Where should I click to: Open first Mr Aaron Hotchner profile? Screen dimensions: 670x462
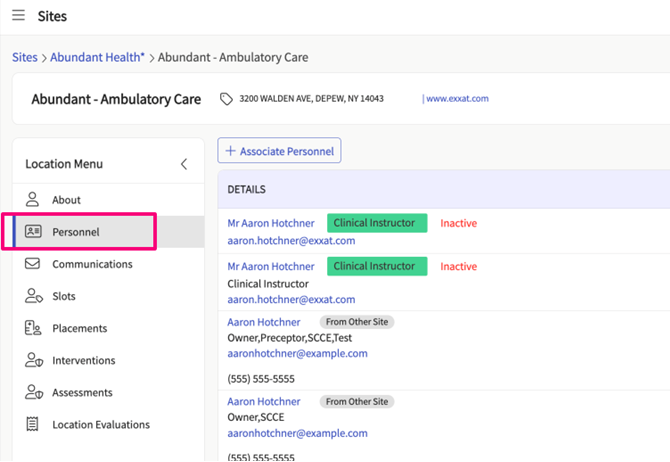coord(271,223)
